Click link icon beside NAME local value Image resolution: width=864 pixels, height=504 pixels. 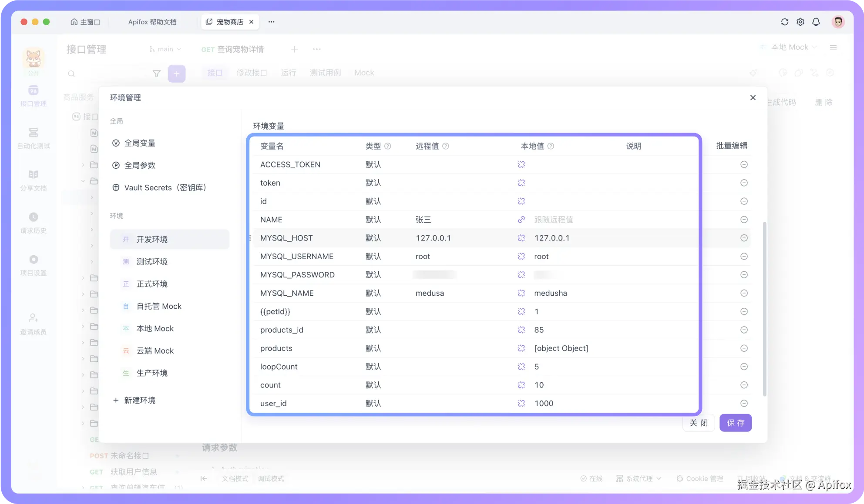click(x=521, y=220)
